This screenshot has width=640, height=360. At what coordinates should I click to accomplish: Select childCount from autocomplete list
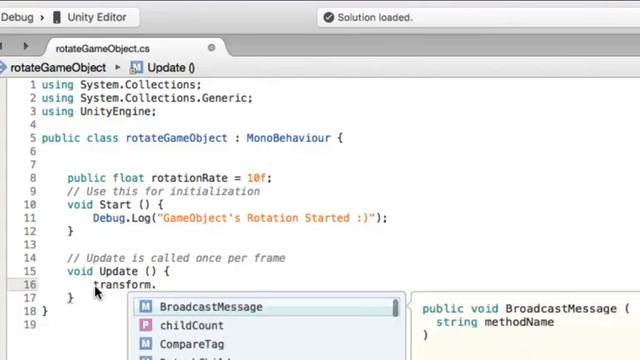(x=264, y=325)
